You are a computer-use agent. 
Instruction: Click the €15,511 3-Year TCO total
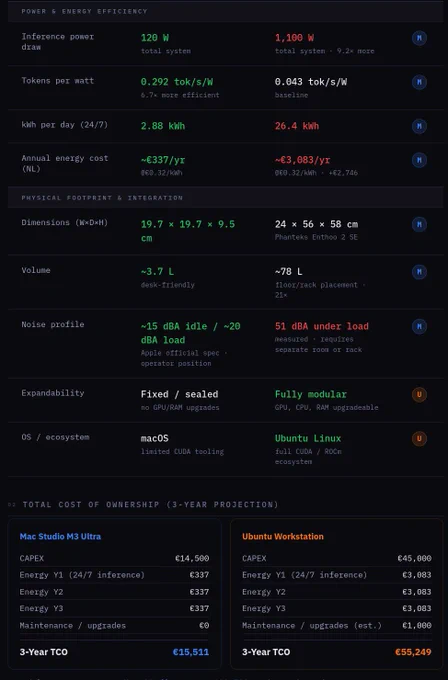[191, 652]
